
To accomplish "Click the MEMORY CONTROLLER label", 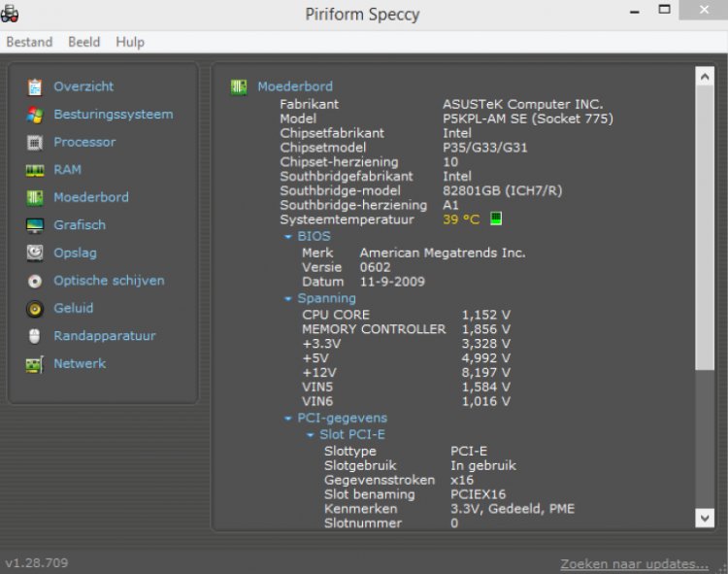I will pyautogui.click(x=374, y=329).
